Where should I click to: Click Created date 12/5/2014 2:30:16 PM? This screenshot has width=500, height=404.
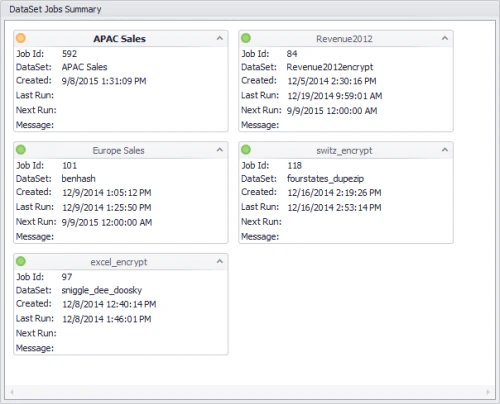pyautogui.click(x=332, y=81)
